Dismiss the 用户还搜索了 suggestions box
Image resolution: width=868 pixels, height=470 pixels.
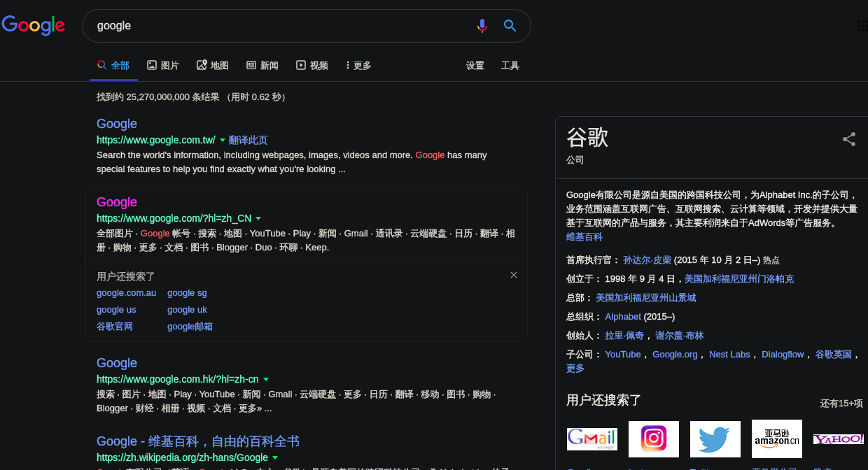click(x=514, y=275)
